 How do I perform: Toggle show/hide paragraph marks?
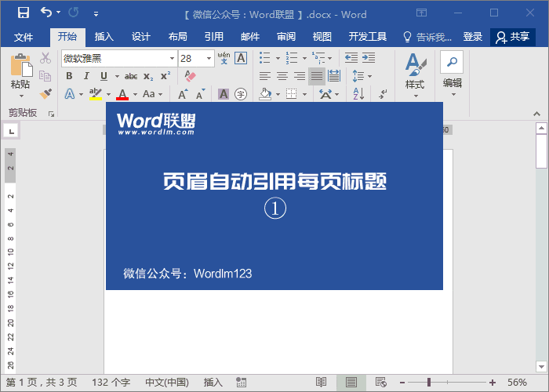pyautogui.click(x=383, y=94)
